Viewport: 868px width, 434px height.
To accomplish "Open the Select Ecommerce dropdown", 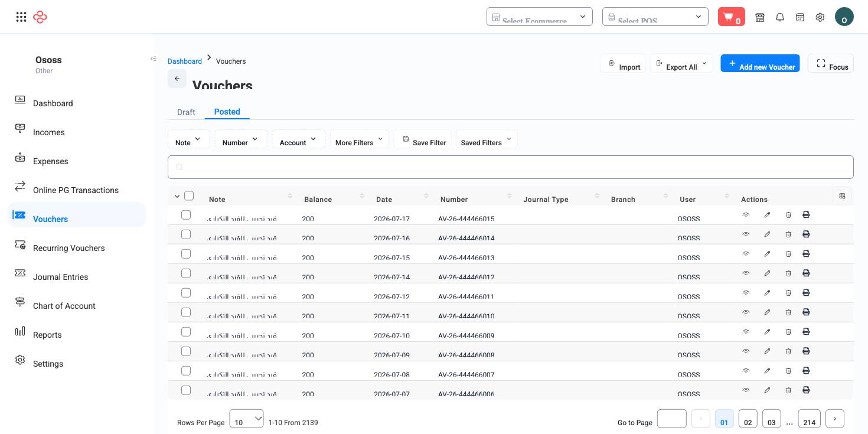I will 539,17.
